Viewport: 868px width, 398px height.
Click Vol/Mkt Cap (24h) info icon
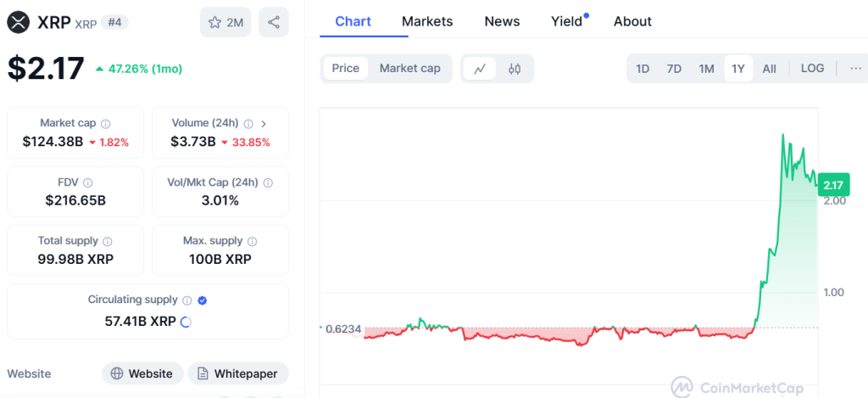(268, 182)
